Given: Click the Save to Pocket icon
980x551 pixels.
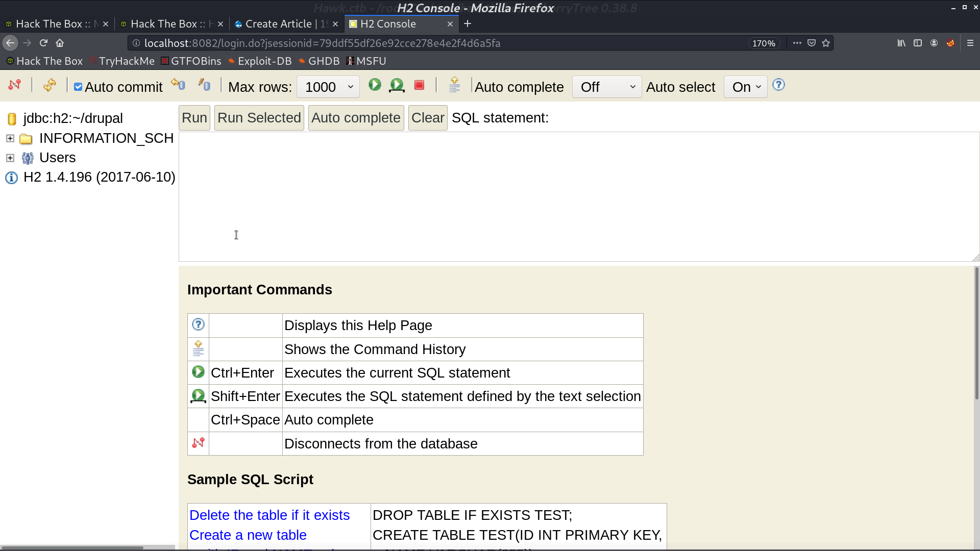Looking at the screenshot, I should click(x=812, y=43).
